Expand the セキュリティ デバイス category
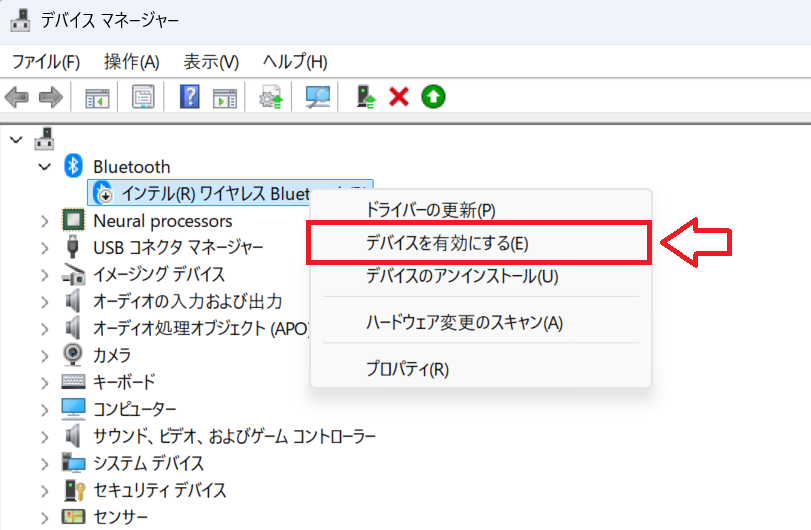 (x=45, y=491)
